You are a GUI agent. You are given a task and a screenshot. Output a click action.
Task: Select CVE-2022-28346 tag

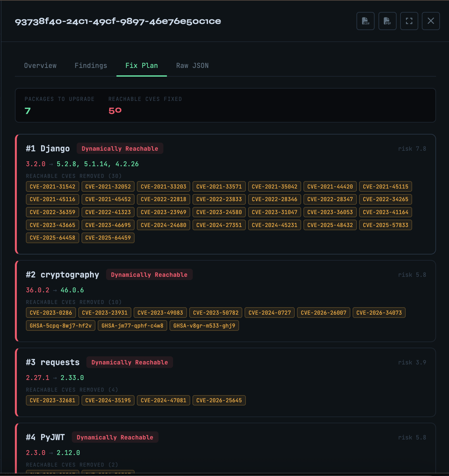coord(275,199)
